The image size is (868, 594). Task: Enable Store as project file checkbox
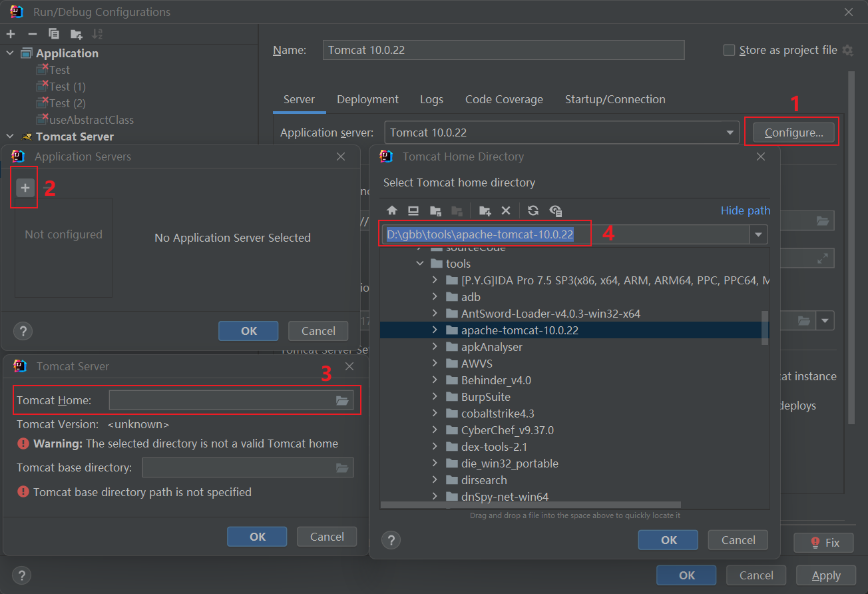click(x=729, y=50)
